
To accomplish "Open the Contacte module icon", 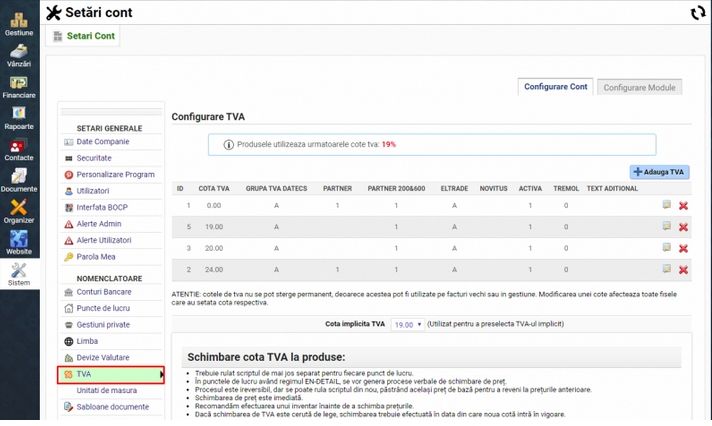I will (x=18, y=145).
